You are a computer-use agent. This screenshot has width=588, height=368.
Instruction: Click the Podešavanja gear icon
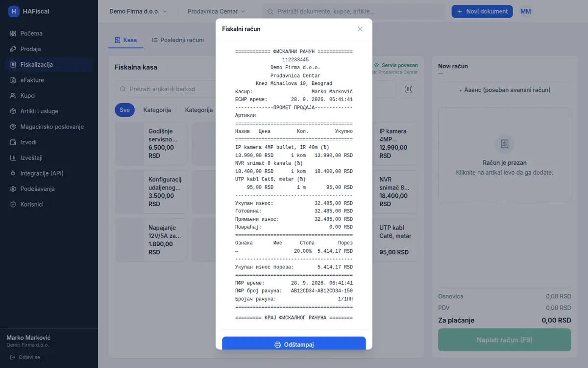(x=13, y=189)
